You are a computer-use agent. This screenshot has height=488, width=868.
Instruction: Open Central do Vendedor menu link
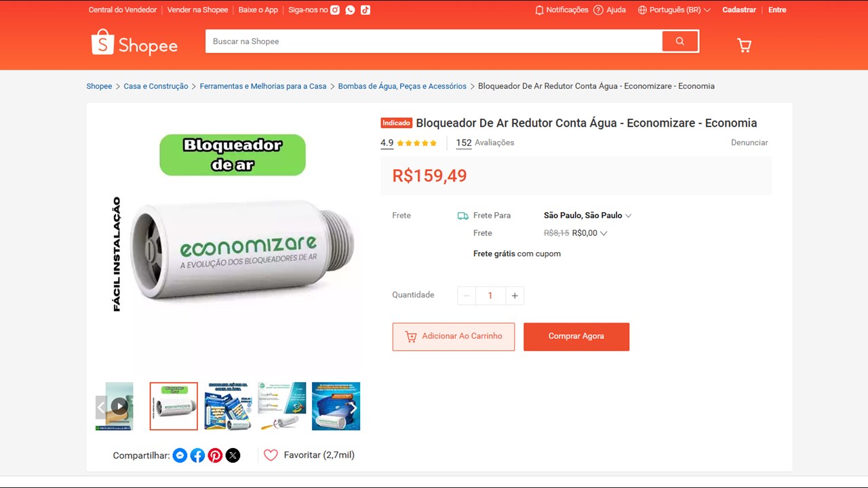point(123,10)
